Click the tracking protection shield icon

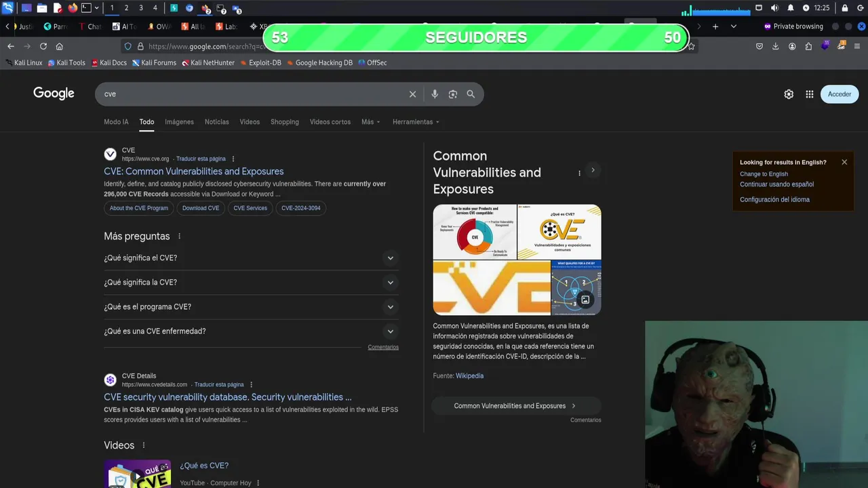[127, 46]
